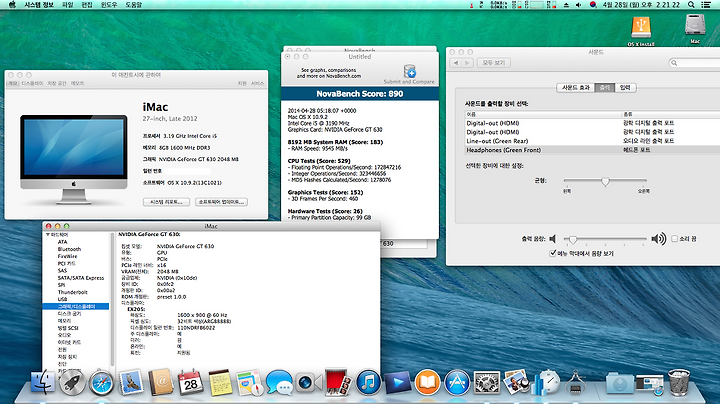Click System Information sidebar scrollbar
The height and width of the screenshot is (404, 720).
(112, 298)
